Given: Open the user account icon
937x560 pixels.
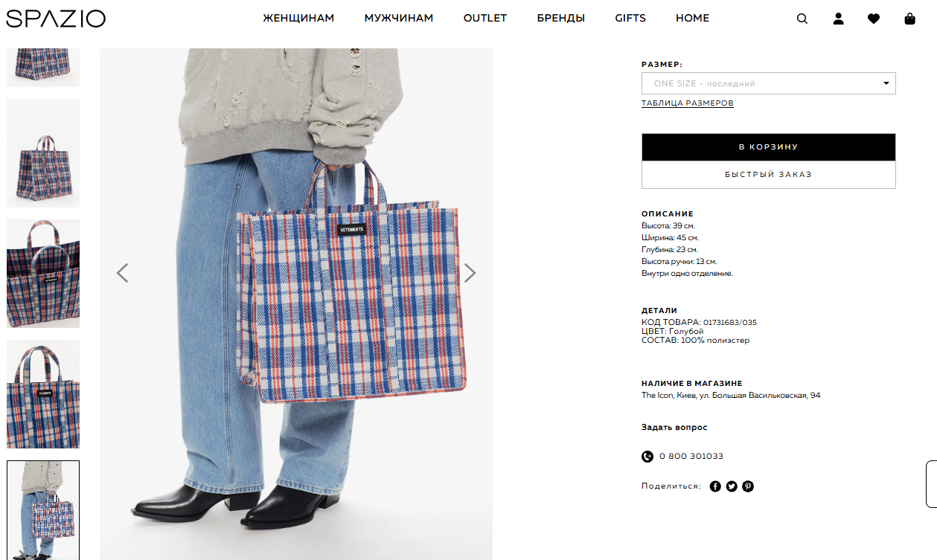Looking at the screenshot, I should (838, 19).
